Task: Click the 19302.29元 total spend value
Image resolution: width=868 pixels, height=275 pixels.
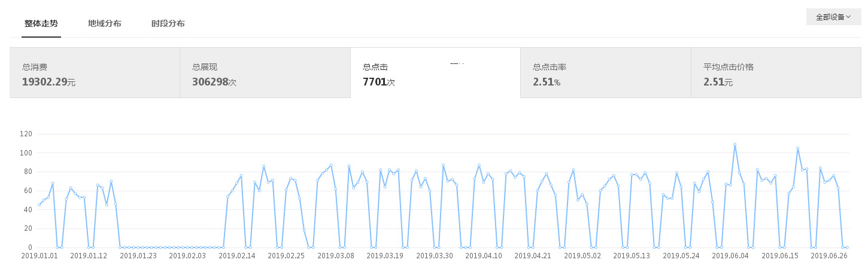Action: click(x=49, y=82)
